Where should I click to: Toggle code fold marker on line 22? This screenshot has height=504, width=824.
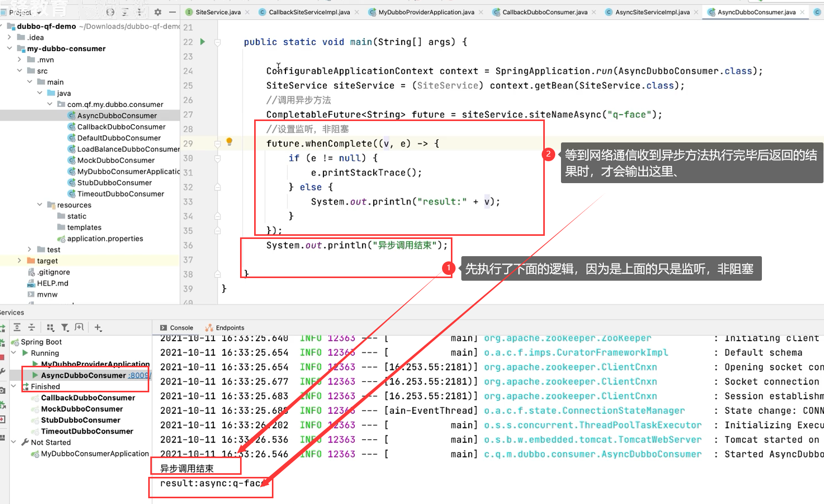218,42
